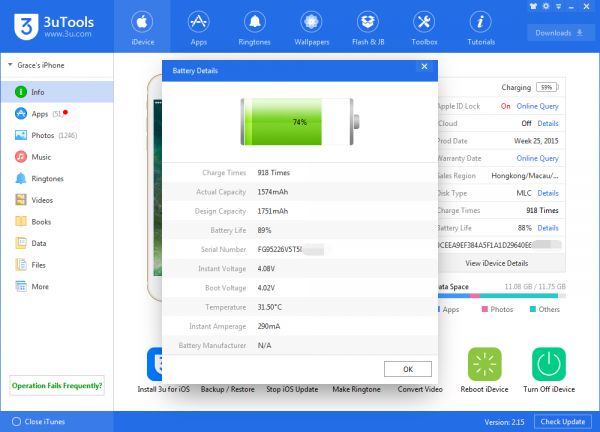The height and width of the screenshot is (432, 600).
Task: Open Photos in the sidebar
Action: [57, 135]
